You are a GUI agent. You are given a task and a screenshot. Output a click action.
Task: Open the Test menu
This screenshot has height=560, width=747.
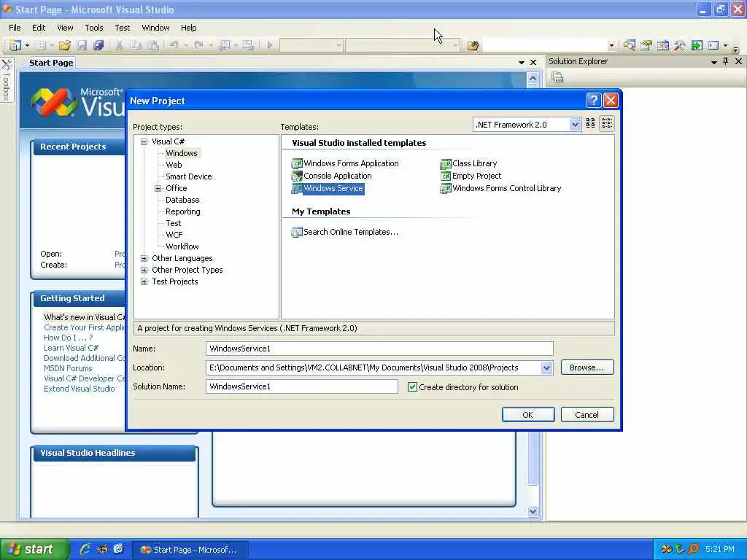[123, 28]
